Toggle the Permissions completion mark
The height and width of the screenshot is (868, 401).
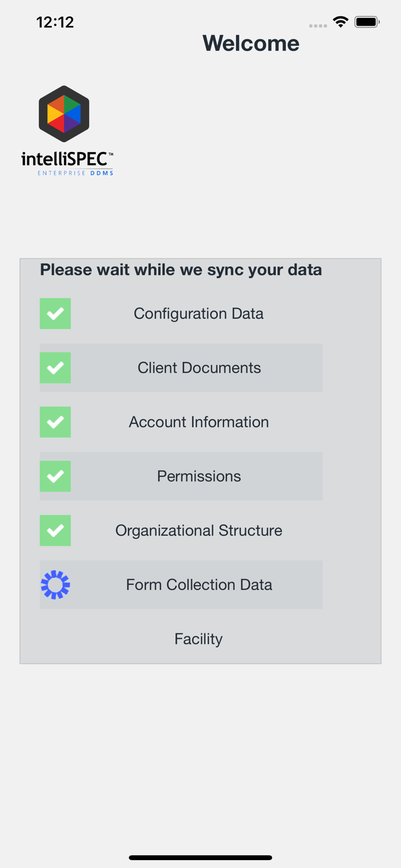[55, 476]
